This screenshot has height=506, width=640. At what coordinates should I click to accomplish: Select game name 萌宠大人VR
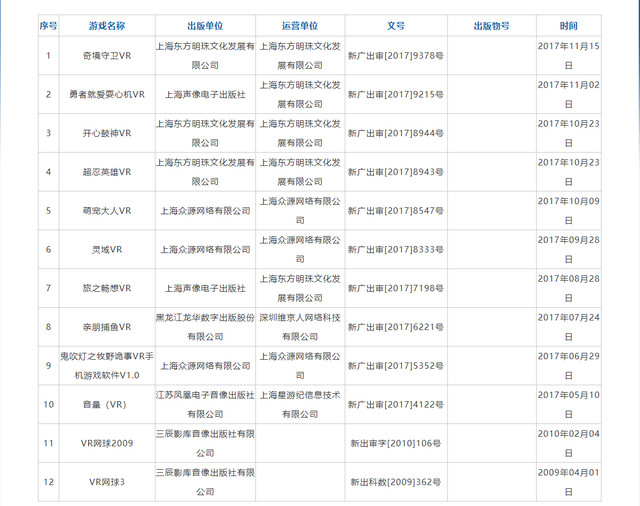[x=107, y=211]
